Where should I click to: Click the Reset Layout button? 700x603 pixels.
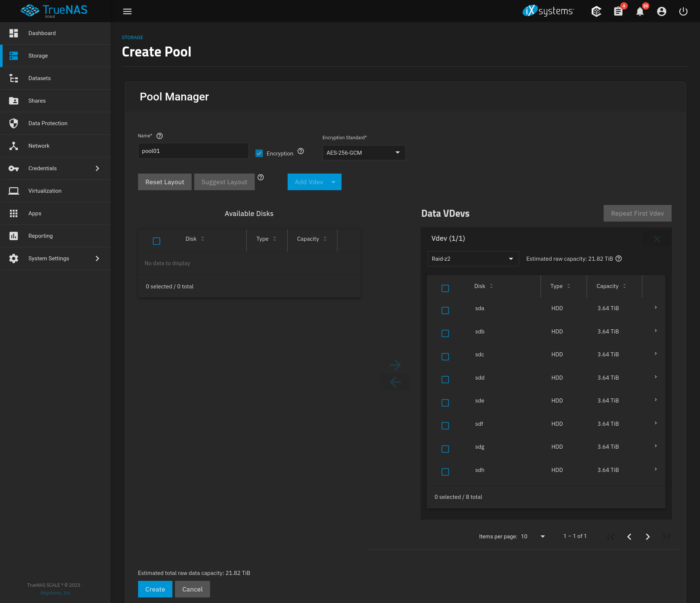pos(165,182)
